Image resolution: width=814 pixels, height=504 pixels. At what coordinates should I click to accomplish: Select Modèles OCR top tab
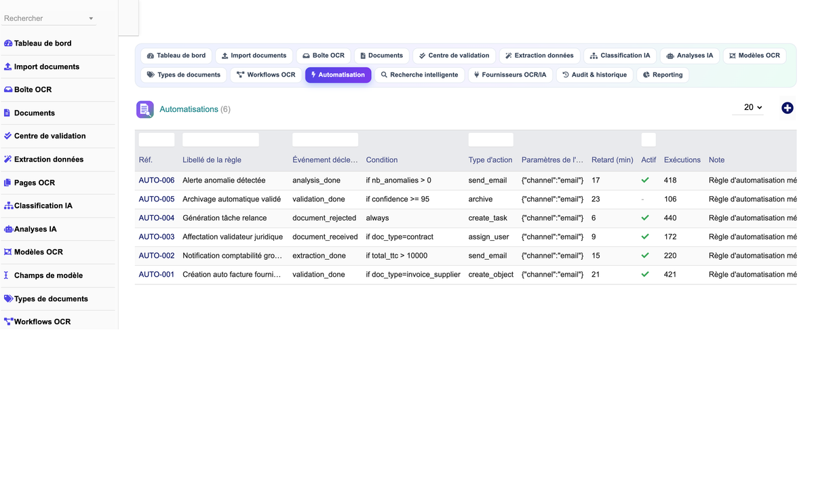pyautogui.click(x=755, y=56)
